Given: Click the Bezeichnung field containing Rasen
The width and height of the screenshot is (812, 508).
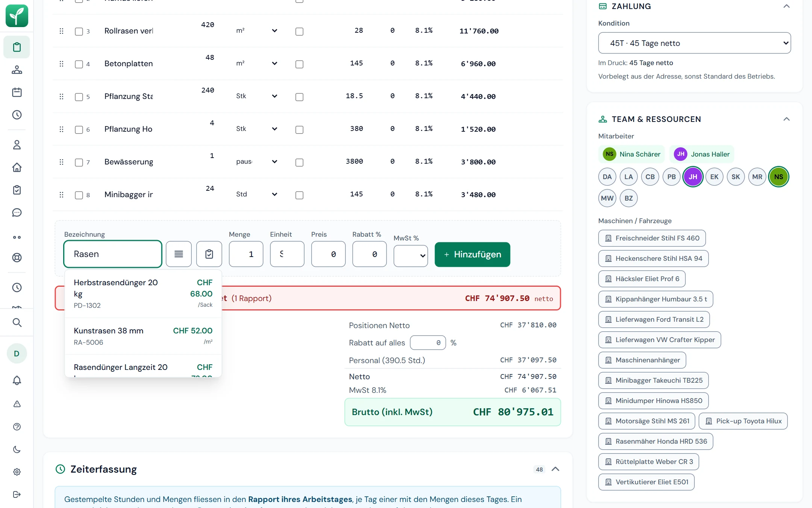Looking at the screenshot, I should (113, 254).
